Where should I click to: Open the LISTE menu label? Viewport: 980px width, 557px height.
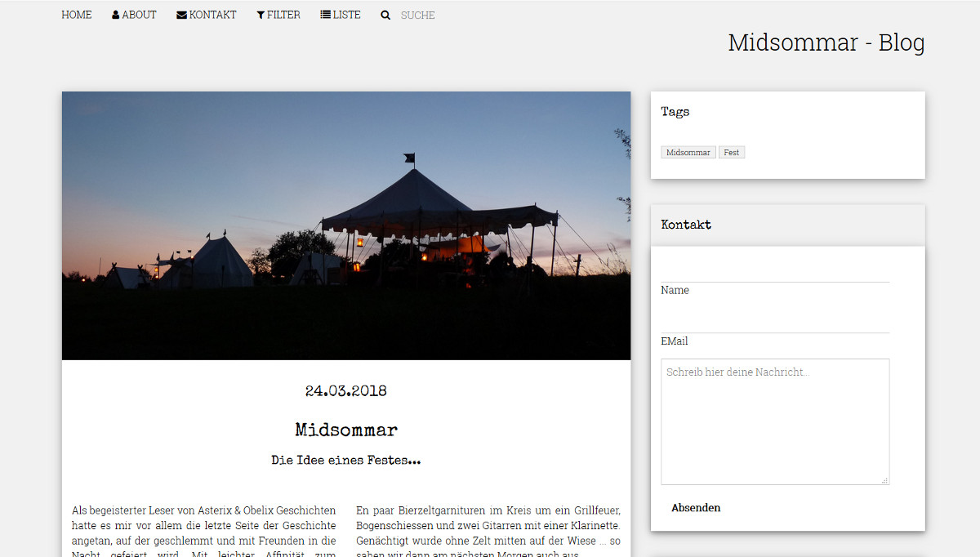pos(347,15)
